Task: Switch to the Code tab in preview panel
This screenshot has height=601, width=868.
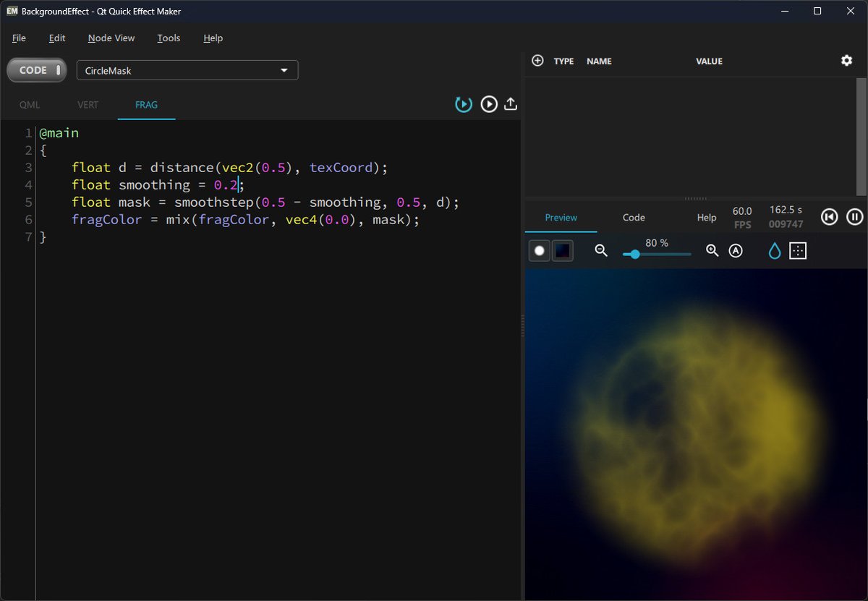Action: (634, 217)
